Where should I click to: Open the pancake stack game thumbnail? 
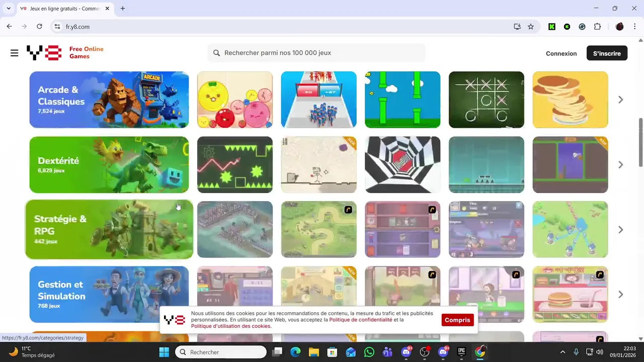click(571, 100)
